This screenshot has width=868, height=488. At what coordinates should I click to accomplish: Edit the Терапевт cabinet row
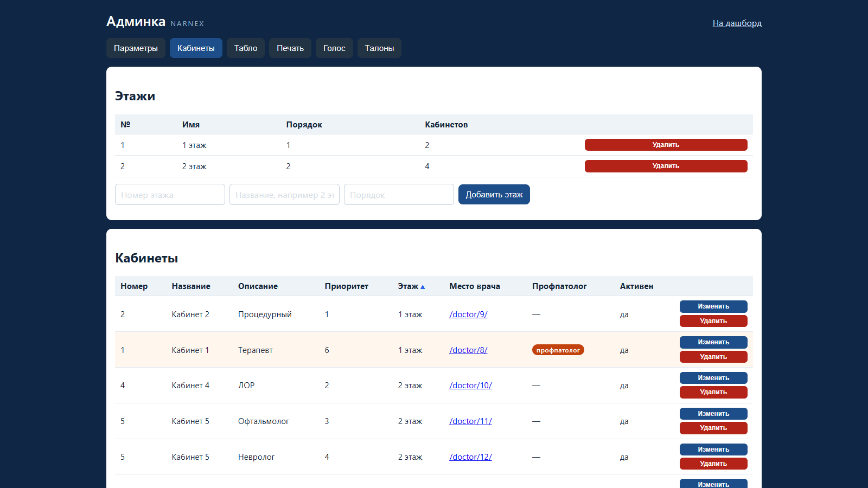click(713, 342)
